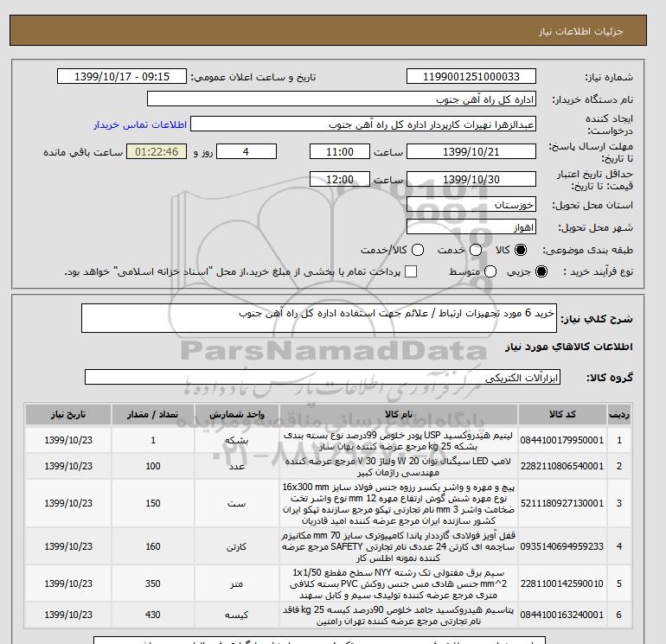The height and width of the screenshot is (644, 666).
Task: Click the LED signal lamp item name
Action: point(399,467)
